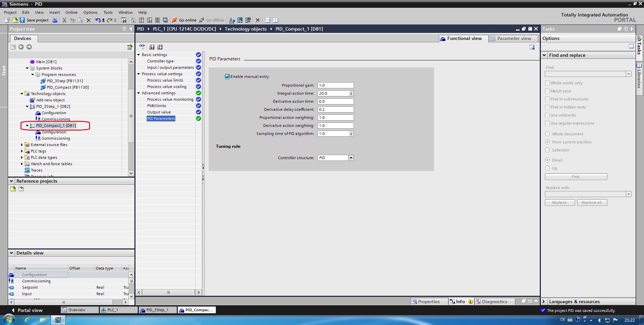Open the Project menu
Screen dimensions: 644x325
point(10,12)
